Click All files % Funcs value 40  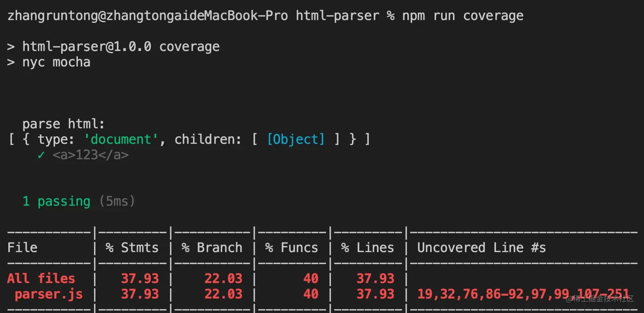[x=310, y=279]
